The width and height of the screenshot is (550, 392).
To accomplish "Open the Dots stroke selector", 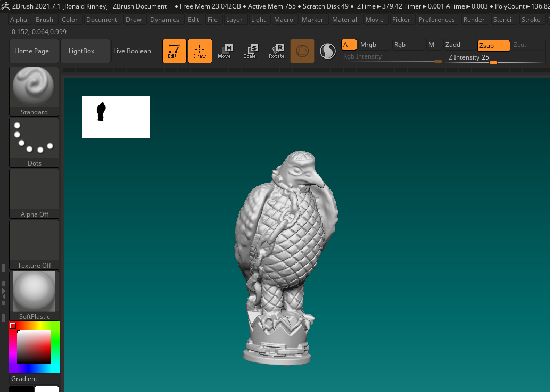I will [34, 143].
